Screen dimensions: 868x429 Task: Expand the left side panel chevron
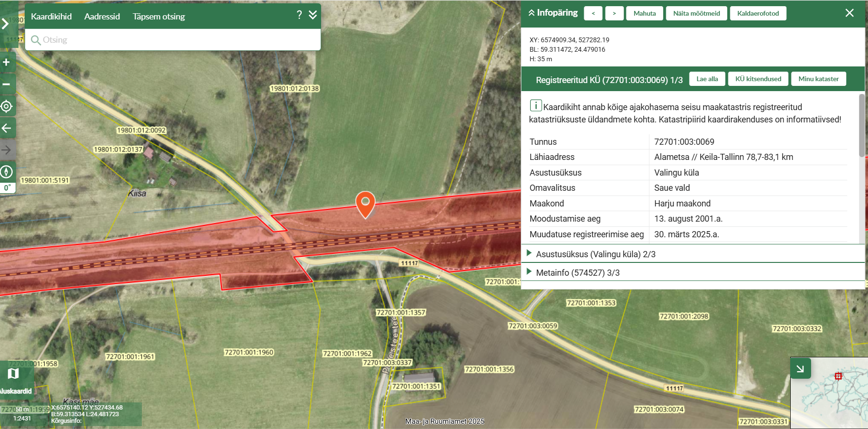point(6,24)
